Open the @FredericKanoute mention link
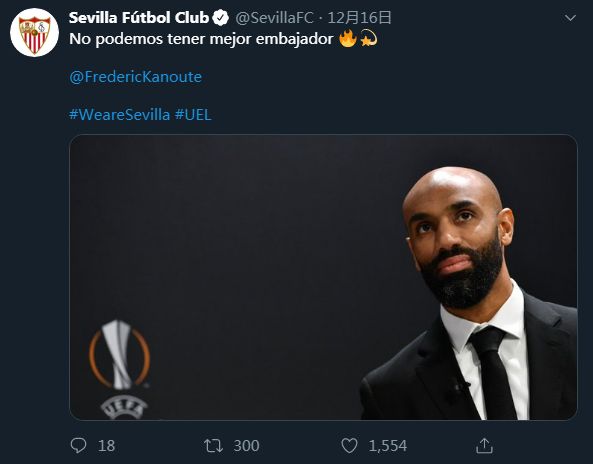This screenshot has height=464, width=593. pyautogui.click(x=135, y=77)
